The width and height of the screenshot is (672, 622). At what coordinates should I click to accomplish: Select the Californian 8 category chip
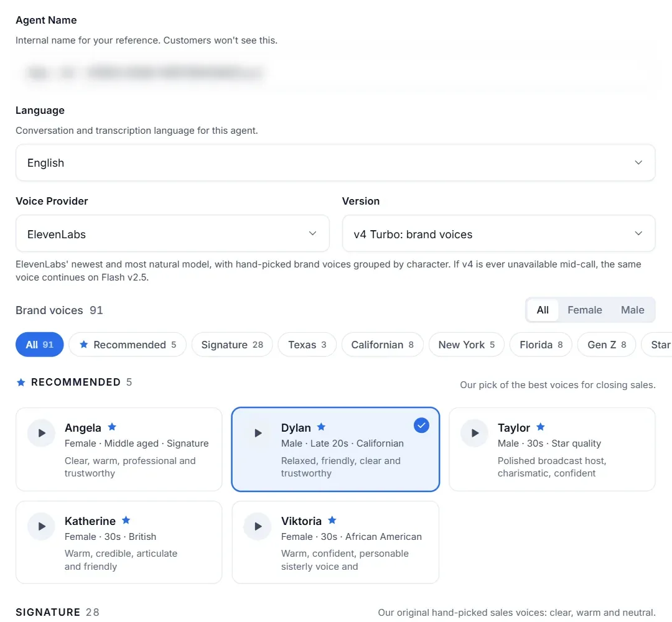coord(382,345)
